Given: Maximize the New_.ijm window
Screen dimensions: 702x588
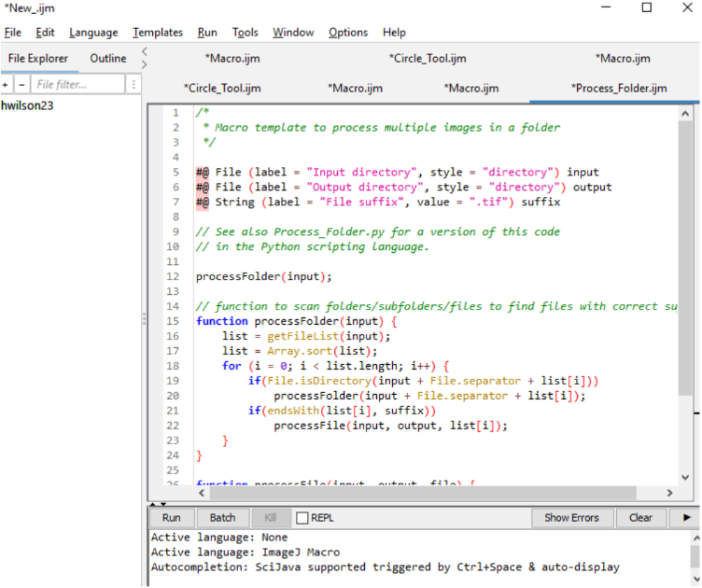Looking at the screenshot, I should [x=647, y=7].
